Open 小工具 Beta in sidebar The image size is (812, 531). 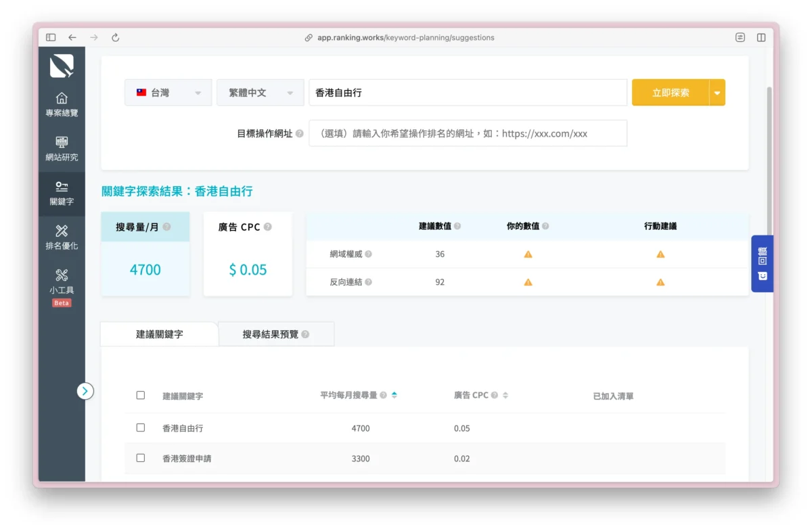(62, 286)
